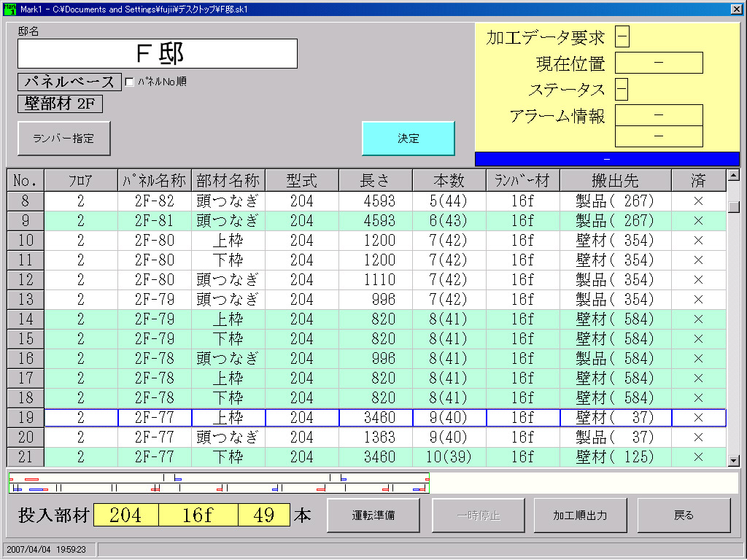Image resolution: width=747 pixels, height=560 pixels.
Task: Select row number 14 header
Action: point(26,319)
